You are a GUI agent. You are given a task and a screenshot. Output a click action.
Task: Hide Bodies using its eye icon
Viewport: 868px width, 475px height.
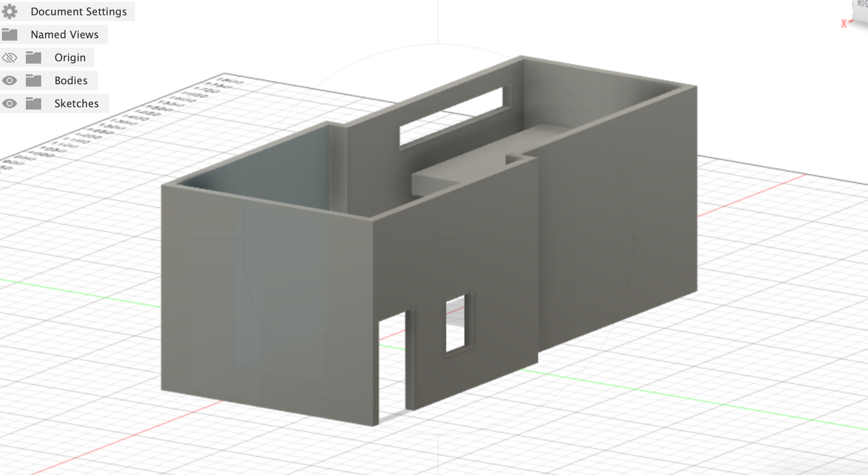[x=10, y=80]
